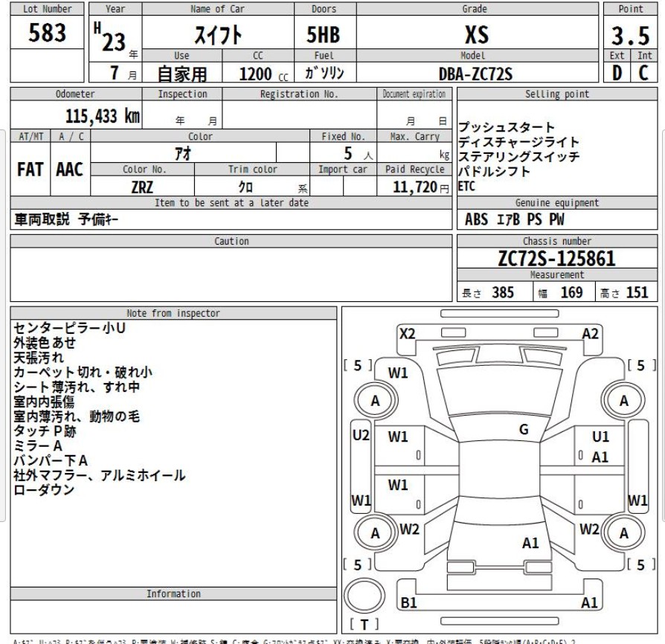Select the B1 damage marker on the diagram

tap(409, 603)
